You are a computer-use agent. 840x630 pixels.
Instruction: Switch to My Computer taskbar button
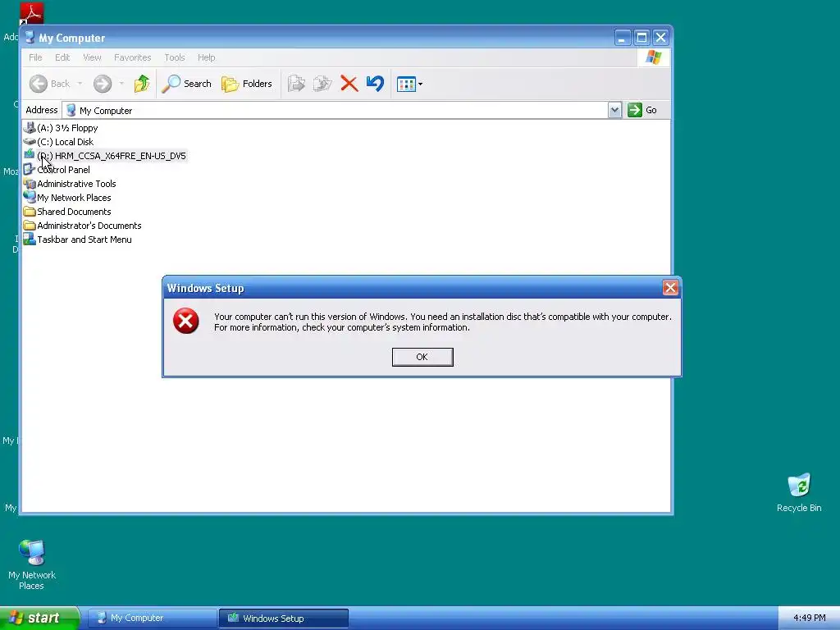point(152,619)
